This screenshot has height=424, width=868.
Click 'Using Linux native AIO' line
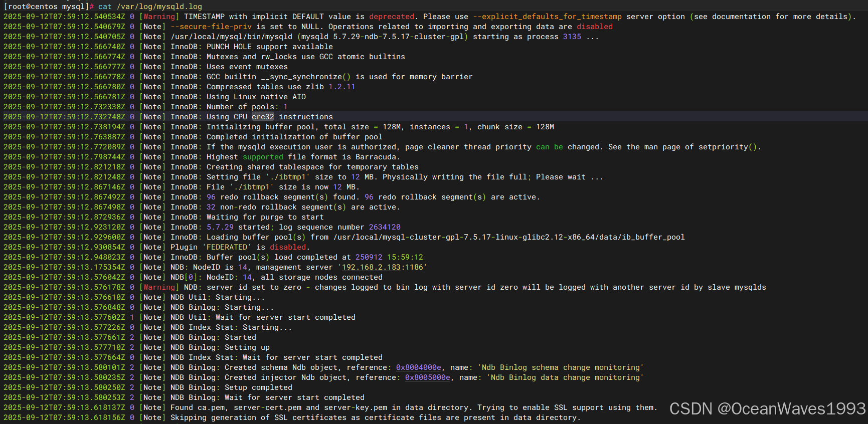256,97
